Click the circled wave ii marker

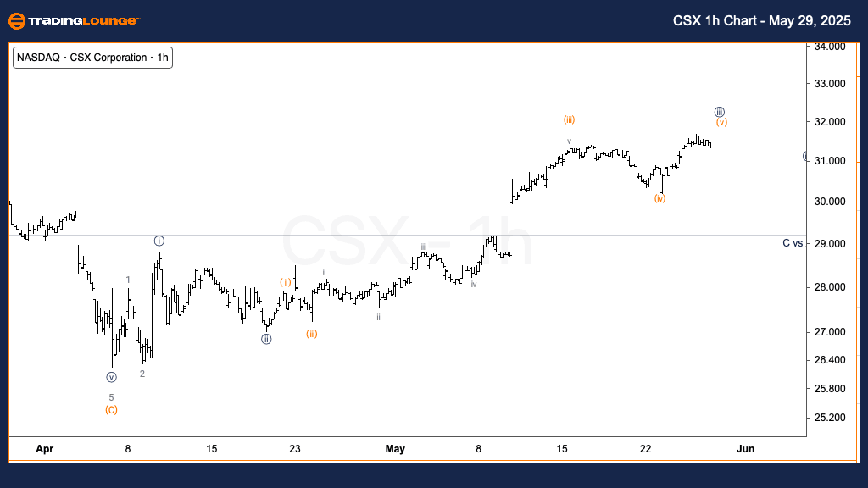click(x=266, y=339)
